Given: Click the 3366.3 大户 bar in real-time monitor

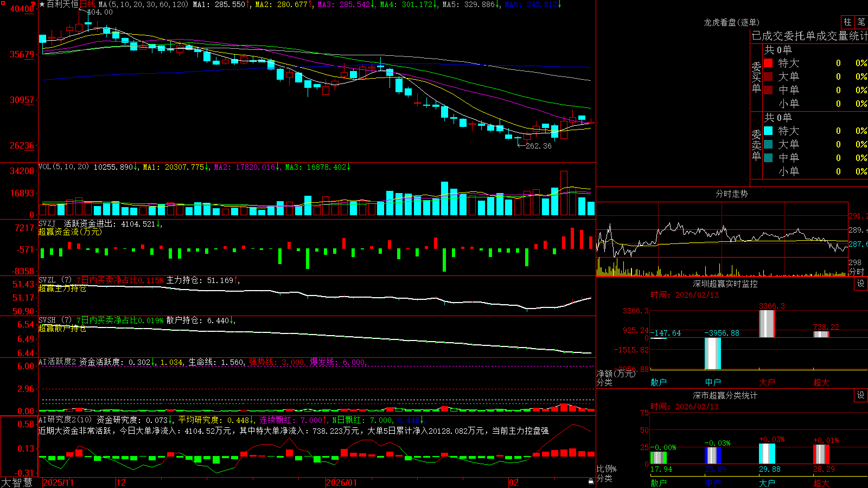Looking at the screenshot, I should pyautogui.click(x=767, y=324).
